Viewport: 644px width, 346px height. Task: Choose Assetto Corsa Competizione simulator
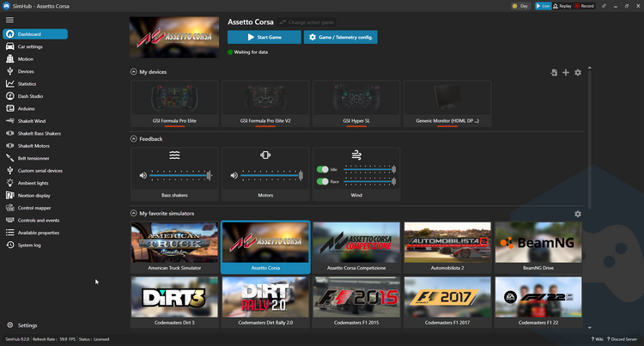[356, 247]
